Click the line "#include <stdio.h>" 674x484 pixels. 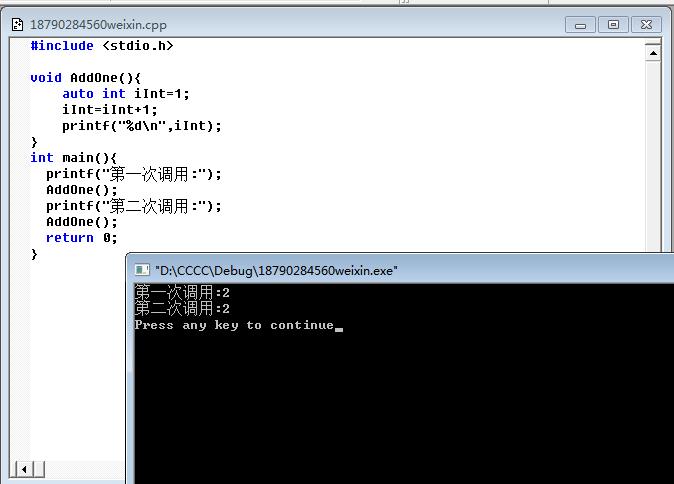pyautogui.click(x=102, y=46)
